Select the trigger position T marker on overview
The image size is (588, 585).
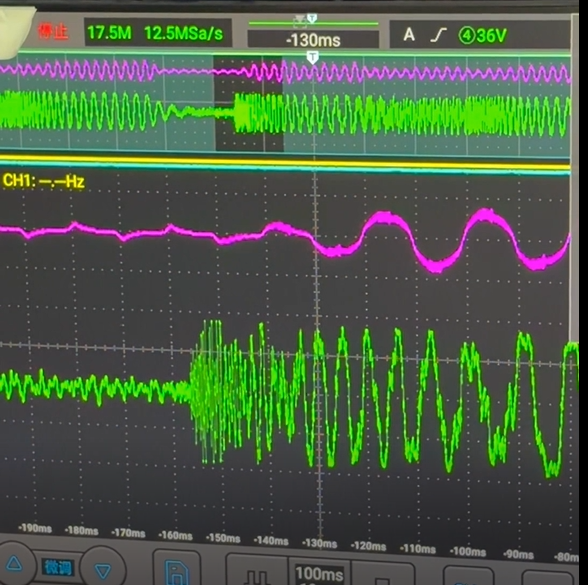point(312,58)
